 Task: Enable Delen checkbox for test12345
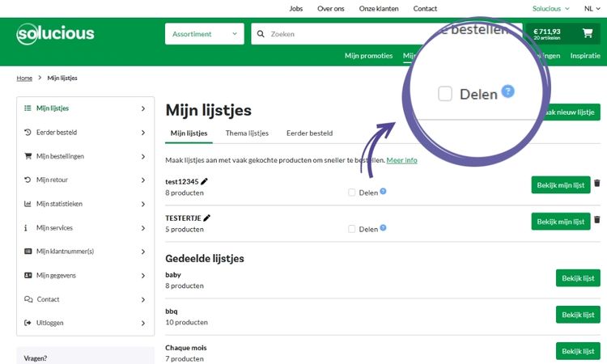click(x=351, y=193)
